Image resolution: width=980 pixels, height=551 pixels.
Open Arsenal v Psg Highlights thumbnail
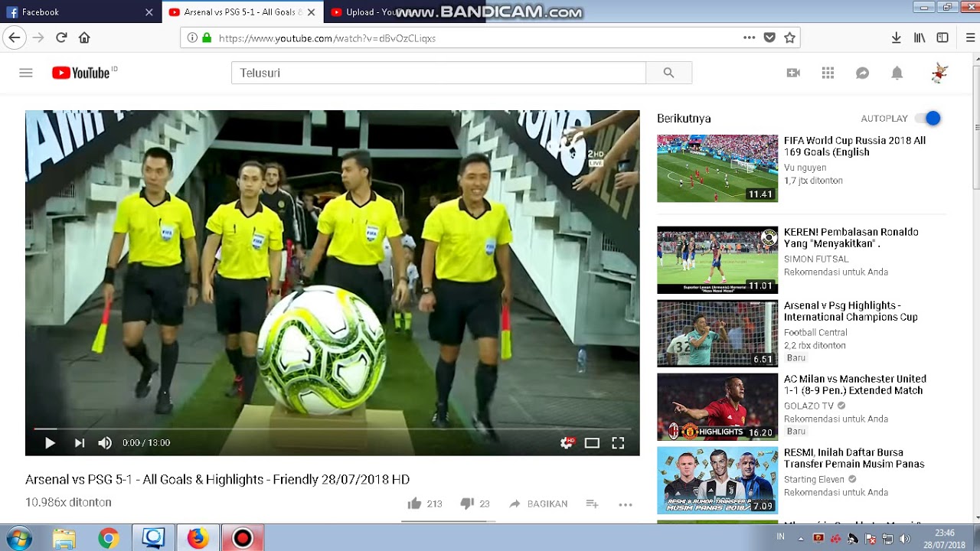tap(717, 334)
